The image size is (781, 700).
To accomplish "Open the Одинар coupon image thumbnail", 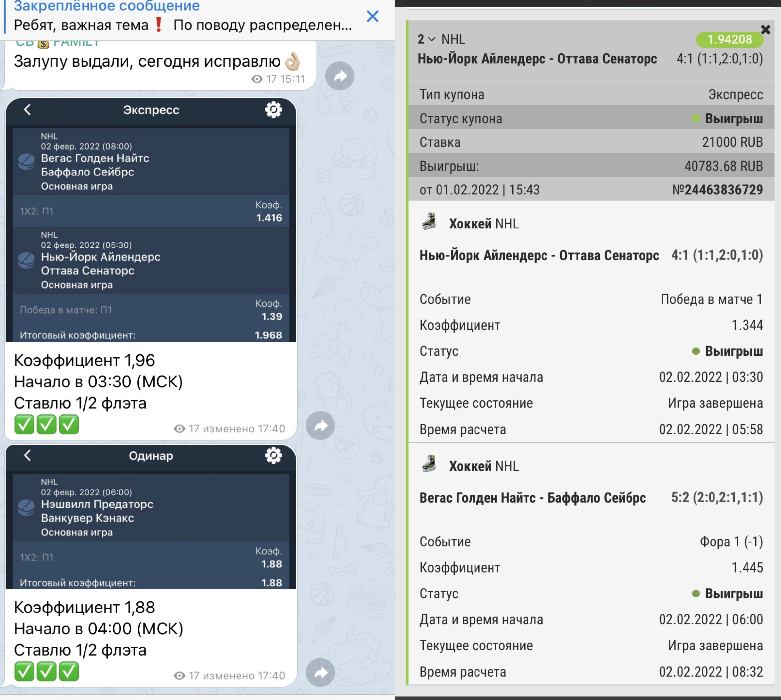I will tap(151, 517).
